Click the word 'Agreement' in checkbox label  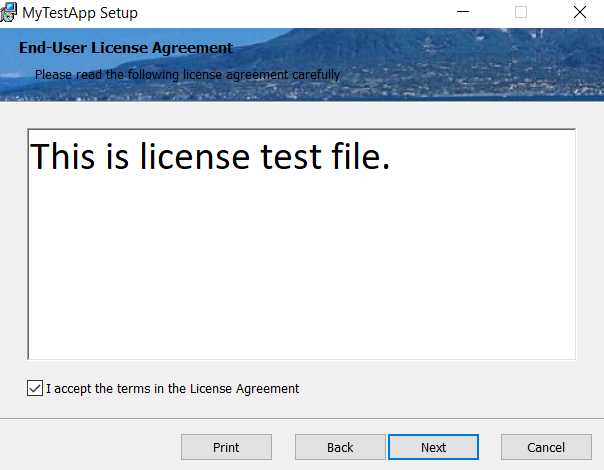pyautogui.click(x=268, y=389)
